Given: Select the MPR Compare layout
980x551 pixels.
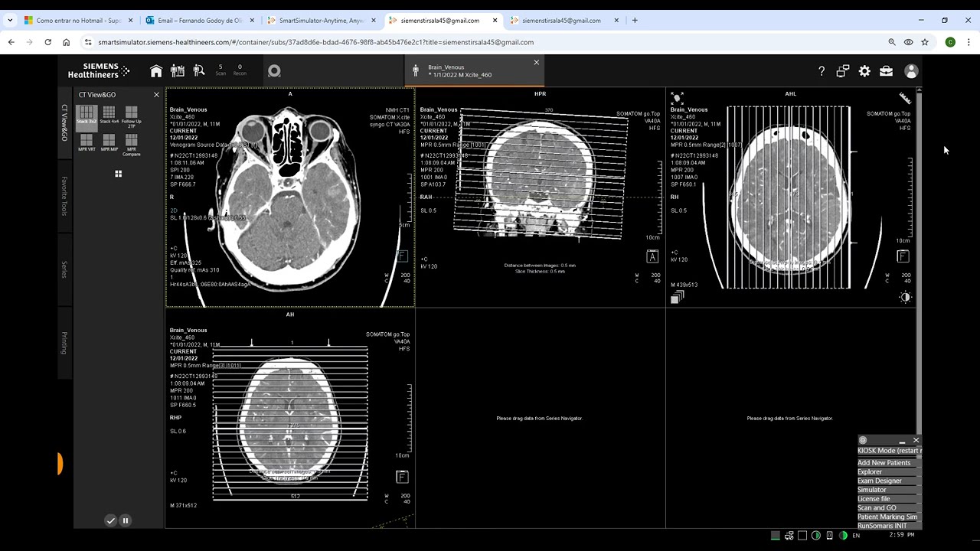Looking at the screenshot, I should [131, 145].
